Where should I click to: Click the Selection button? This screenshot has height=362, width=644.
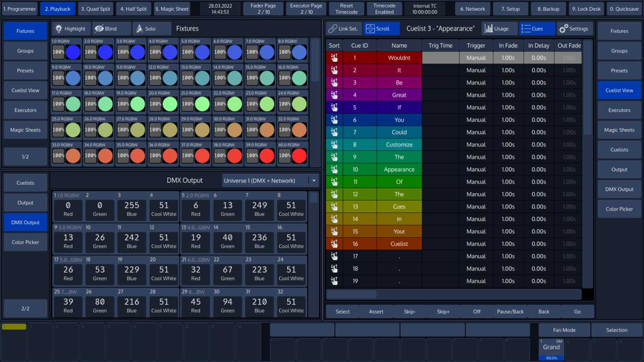pos(617,330)
